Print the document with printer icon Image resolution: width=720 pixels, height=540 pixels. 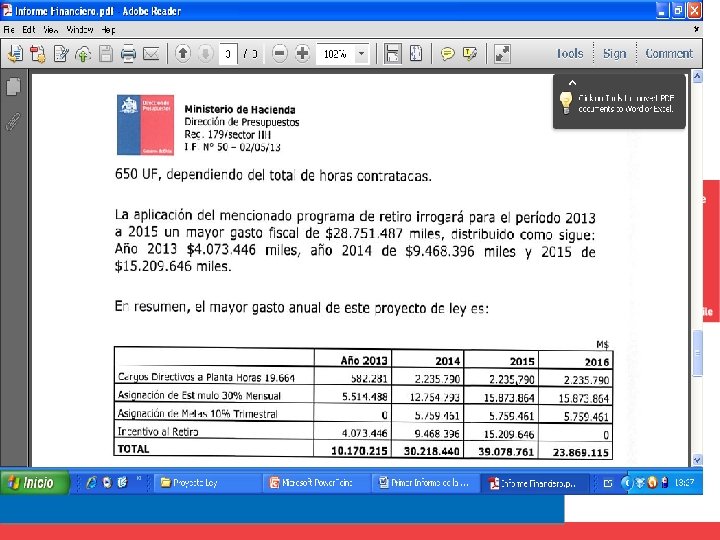coord(128,54)
